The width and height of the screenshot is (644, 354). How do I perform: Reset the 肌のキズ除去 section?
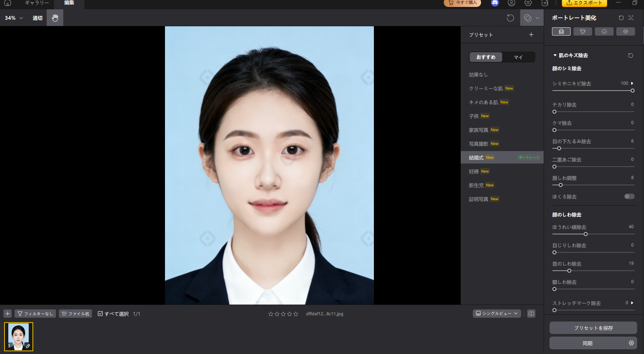(630, 55)
